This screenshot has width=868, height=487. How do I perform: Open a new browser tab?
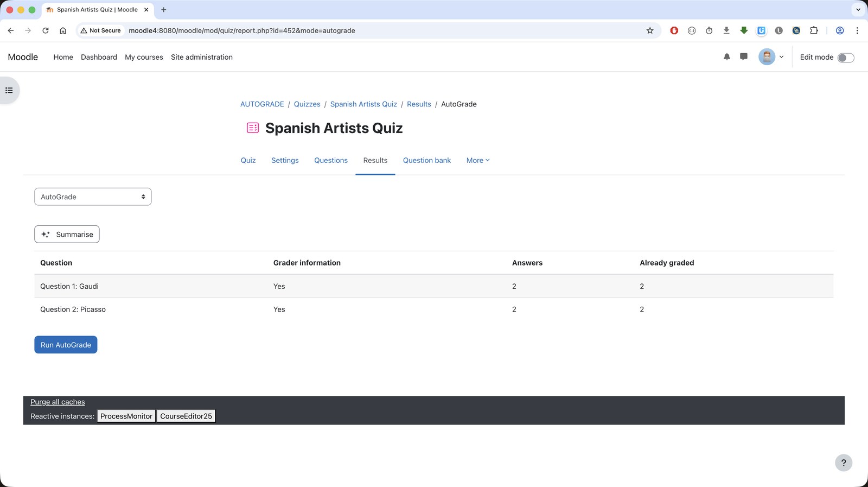point(163,9)
